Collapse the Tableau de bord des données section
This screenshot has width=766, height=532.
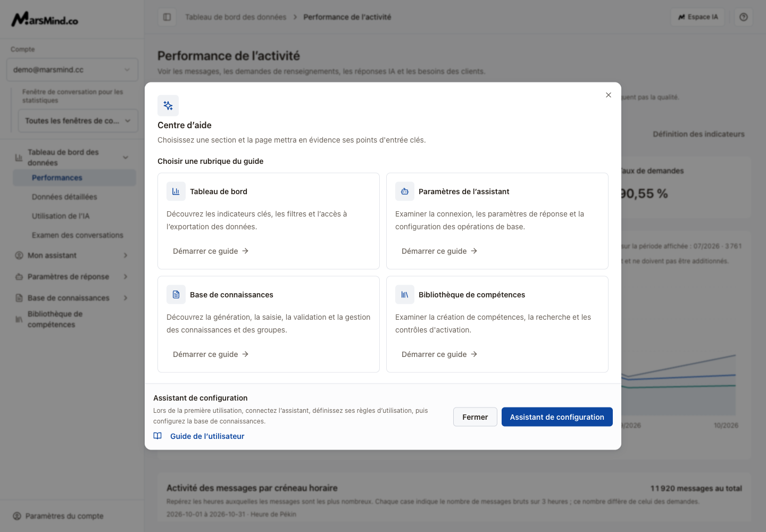click(126, 157)
